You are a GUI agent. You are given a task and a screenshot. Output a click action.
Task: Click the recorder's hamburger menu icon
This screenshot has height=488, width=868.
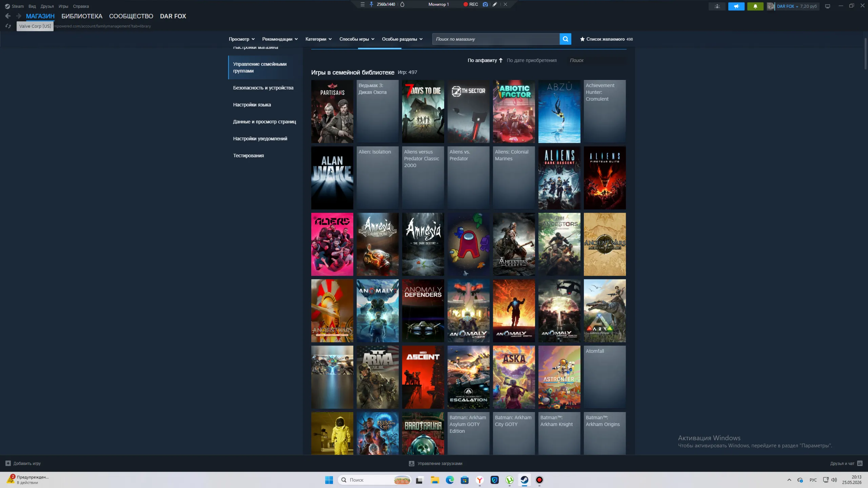(x=362, y=4)
